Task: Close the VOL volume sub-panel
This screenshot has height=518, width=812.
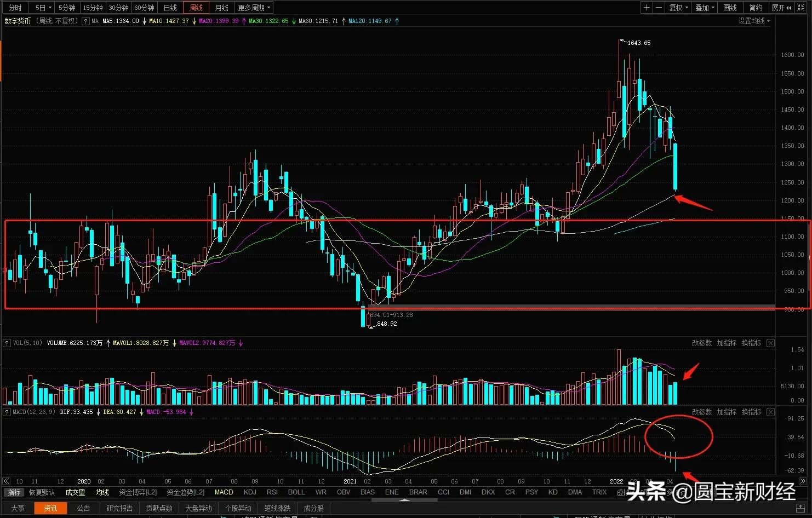Action: click(770, 343)
